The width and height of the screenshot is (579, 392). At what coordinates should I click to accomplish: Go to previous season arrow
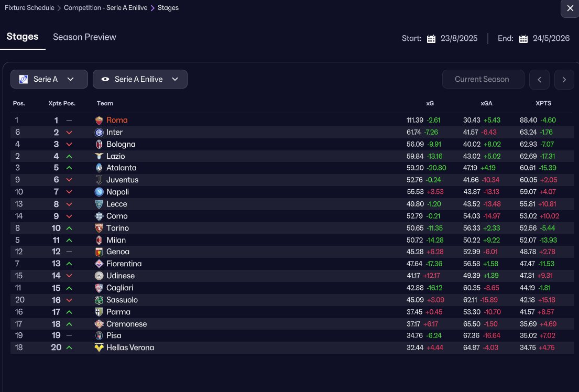(x=539, y=80)
